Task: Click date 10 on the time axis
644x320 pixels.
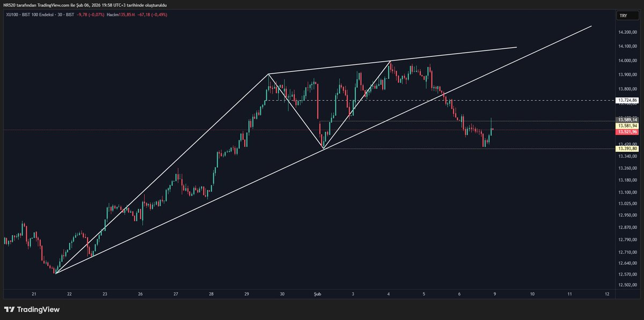Action: click(532, 294)
